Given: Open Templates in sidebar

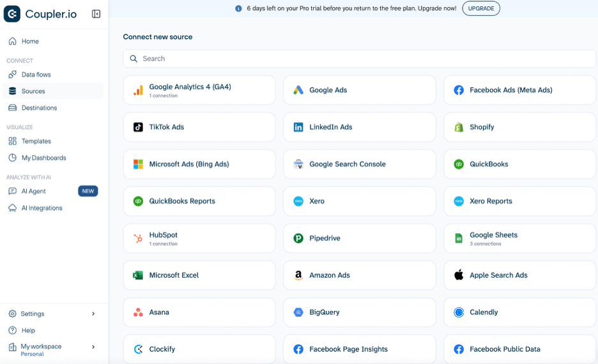Looking at the screenshot, I should click(x=53, y=141).
